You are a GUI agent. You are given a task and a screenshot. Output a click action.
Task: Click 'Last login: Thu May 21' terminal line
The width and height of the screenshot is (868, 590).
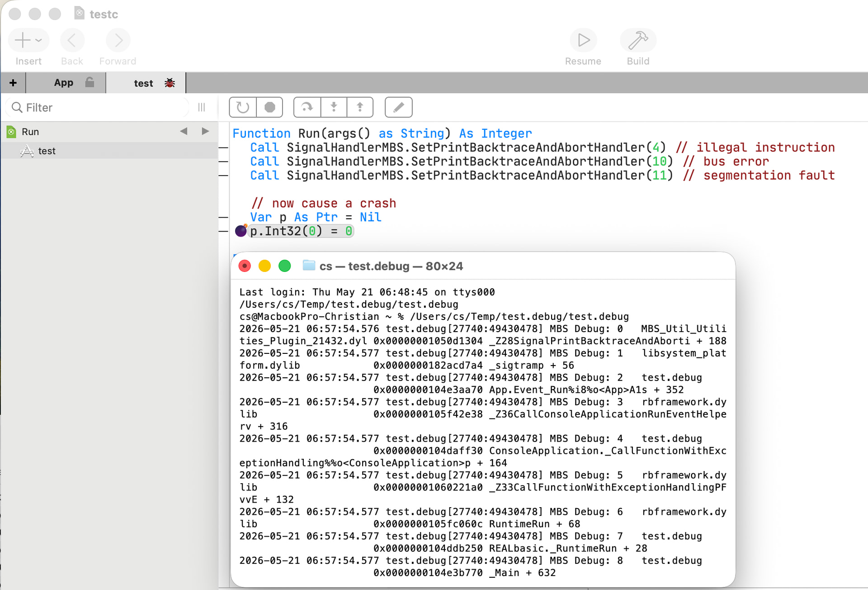(x=367, y=292)
